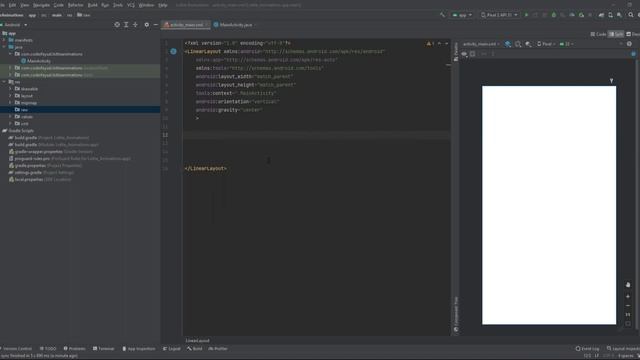The height and width of the screenshot is (360, 640).
Task: Select gradle-wrapper.properties in project tree
Action: point(38,151)
